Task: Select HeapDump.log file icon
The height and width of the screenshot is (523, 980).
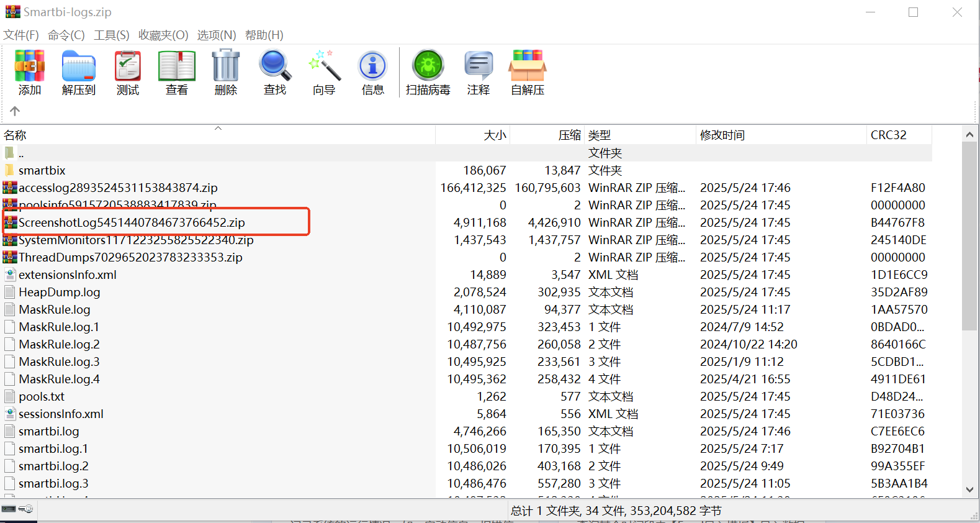Action: (10, 292)
